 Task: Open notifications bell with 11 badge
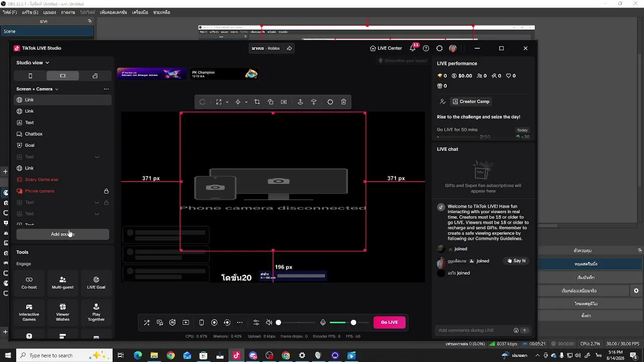(413, 48)
